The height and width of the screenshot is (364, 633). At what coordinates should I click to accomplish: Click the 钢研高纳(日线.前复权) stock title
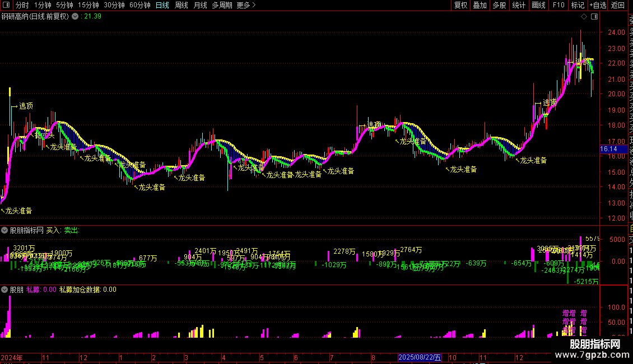[35, 17]
